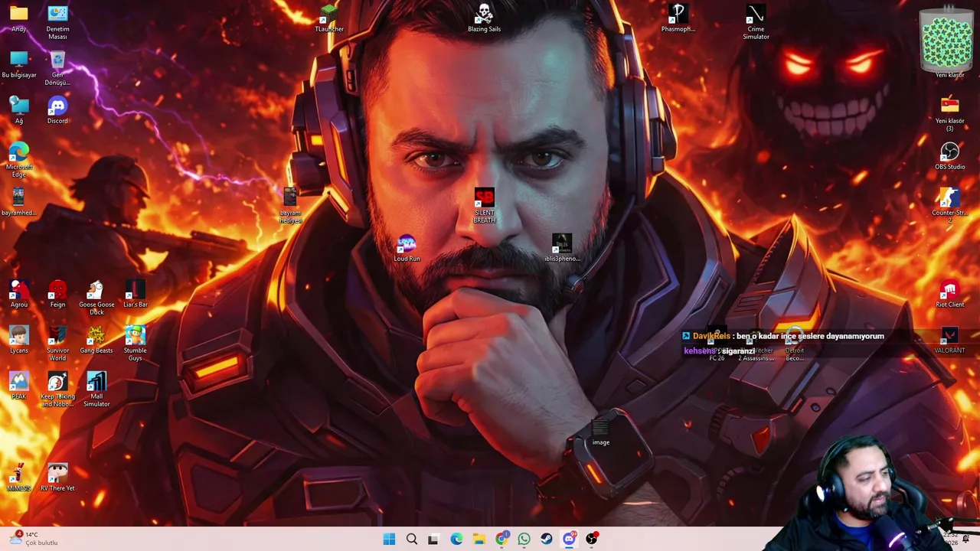Select the iblis3pheno... desktop icon
980x551 pixels.
[562, 249]
